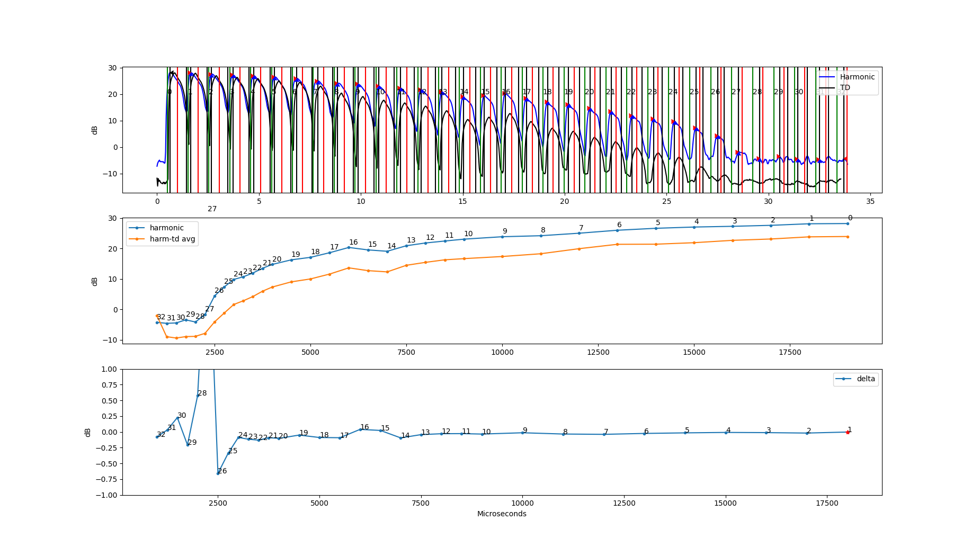Click point label '0' atop middle plot's right end
The width and height of the screenshot is (980, 556).
coord(850,218)
